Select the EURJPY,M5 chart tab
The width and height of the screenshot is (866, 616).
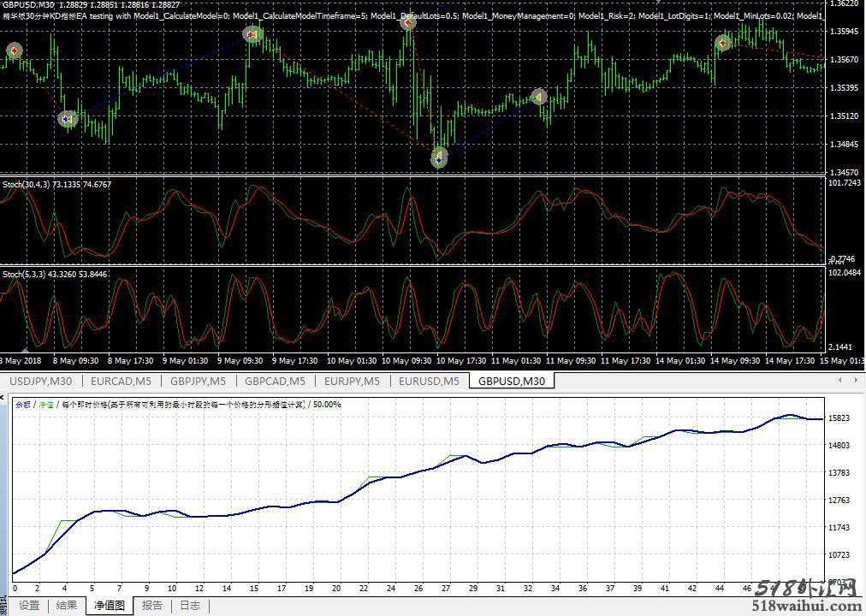[352, 381]
